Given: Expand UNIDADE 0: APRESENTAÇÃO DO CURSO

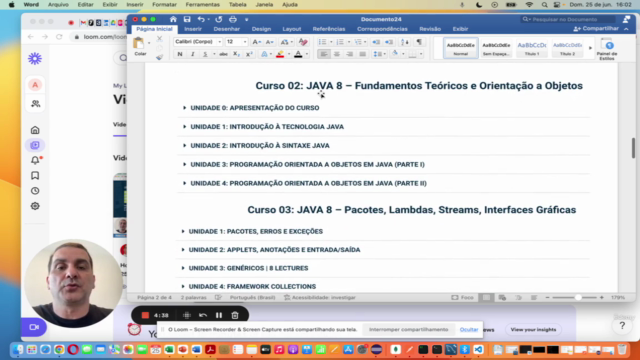Looking at the screenshot, I should coord(184,108).
